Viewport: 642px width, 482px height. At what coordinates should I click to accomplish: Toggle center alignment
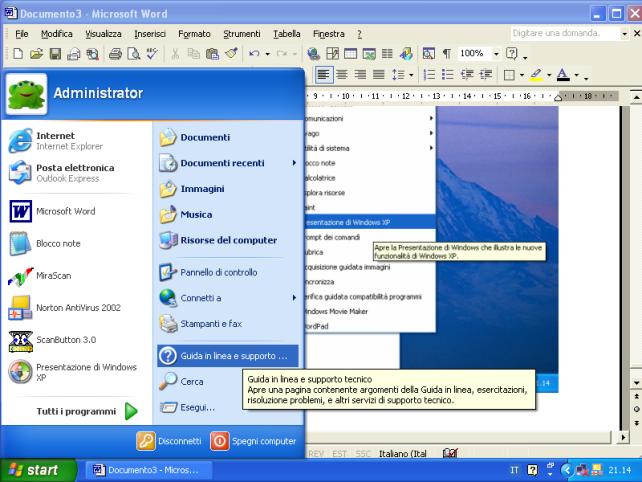point(342,75)
